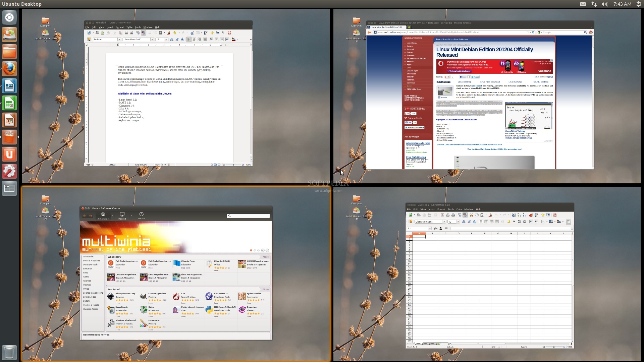Go back in Ubuntu Software Center
This screenshot has width=644, height=362.
tap(85, 216)
